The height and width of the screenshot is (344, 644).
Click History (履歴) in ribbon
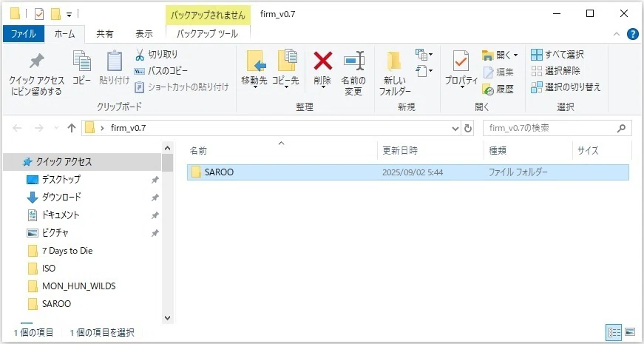coord(498,90)
